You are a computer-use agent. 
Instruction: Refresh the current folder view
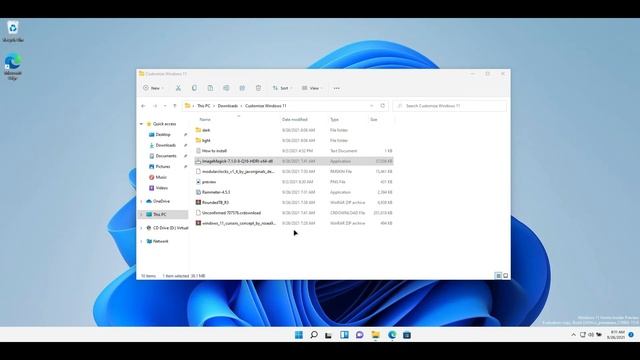tap(382, 106)
